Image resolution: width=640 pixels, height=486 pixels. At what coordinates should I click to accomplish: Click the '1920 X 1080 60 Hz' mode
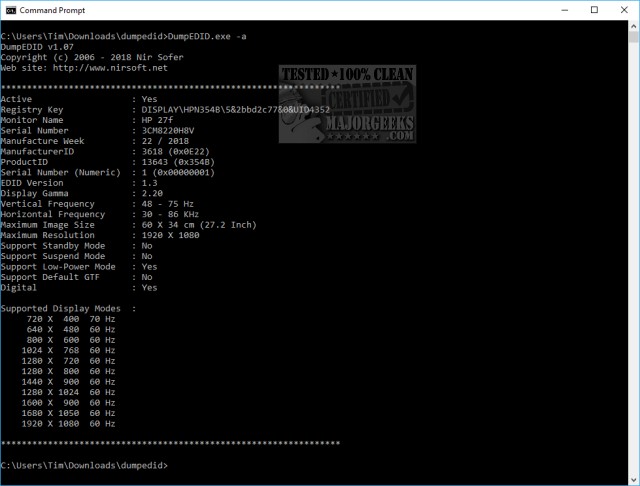69,424
